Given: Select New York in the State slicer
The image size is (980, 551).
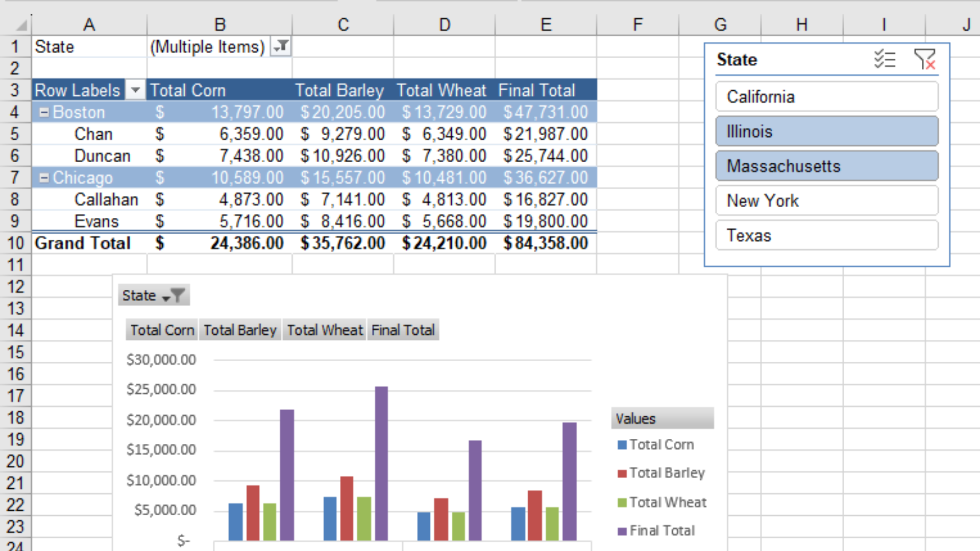Looking at the screenshot, I should tap(826, 201).
